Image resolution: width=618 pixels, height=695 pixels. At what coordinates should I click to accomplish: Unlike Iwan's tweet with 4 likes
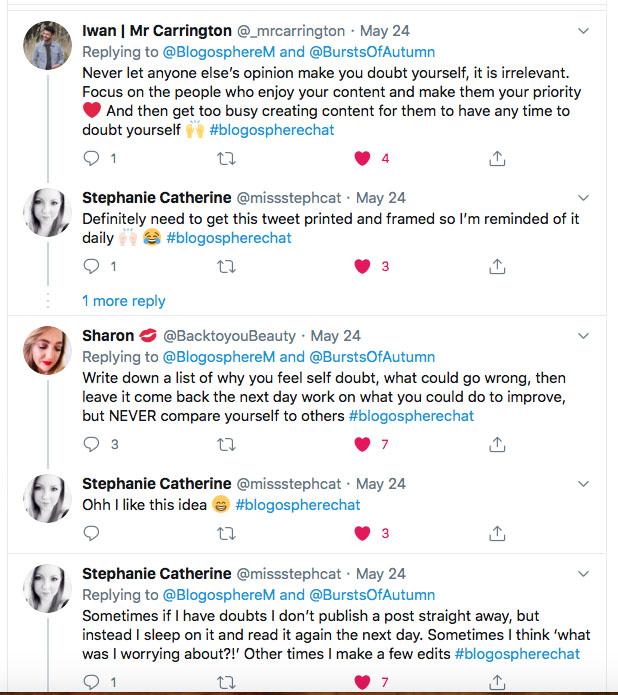(363, 158)
